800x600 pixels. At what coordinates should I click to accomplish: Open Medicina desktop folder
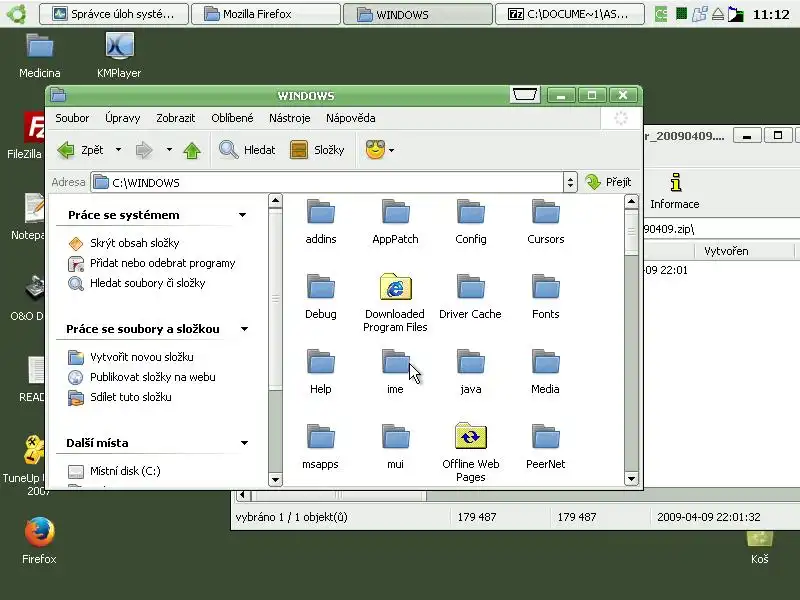click(x=39, y=56)
